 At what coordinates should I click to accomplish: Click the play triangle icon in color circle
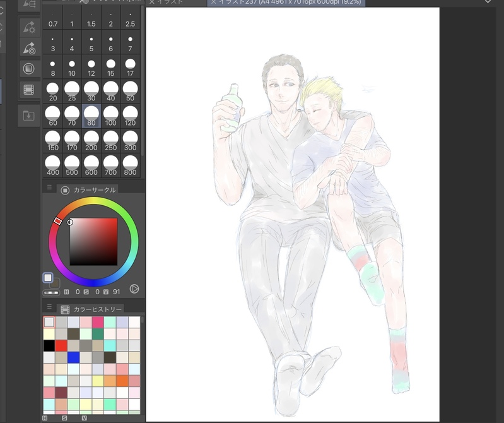pos(134,289)
